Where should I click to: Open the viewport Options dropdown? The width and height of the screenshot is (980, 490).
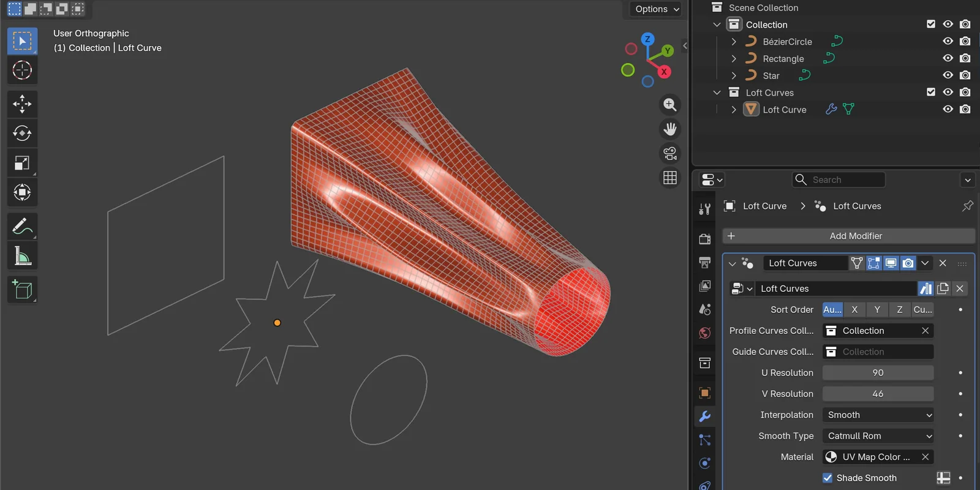pos(656,9)
